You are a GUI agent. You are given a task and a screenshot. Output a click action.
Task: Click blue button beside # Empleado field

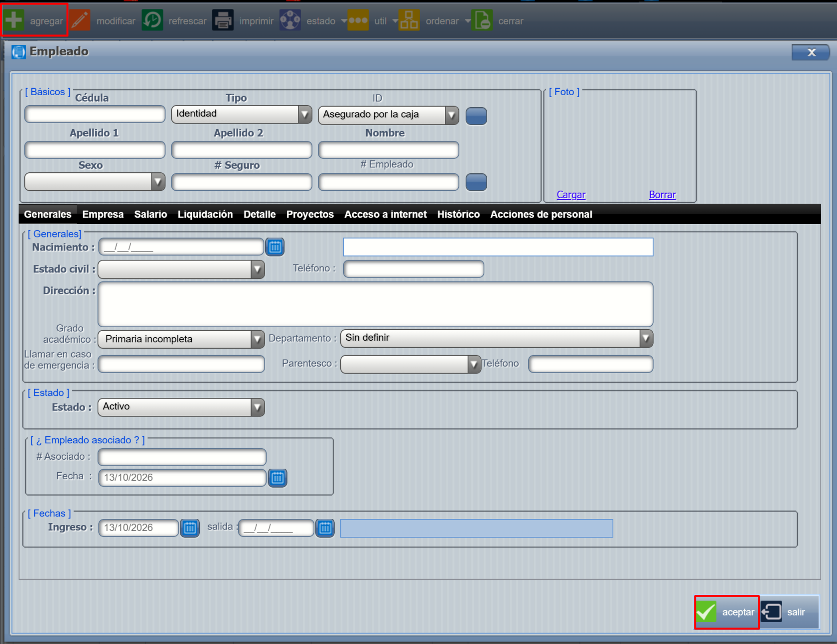pyautogui.click(x=476, y=182)
